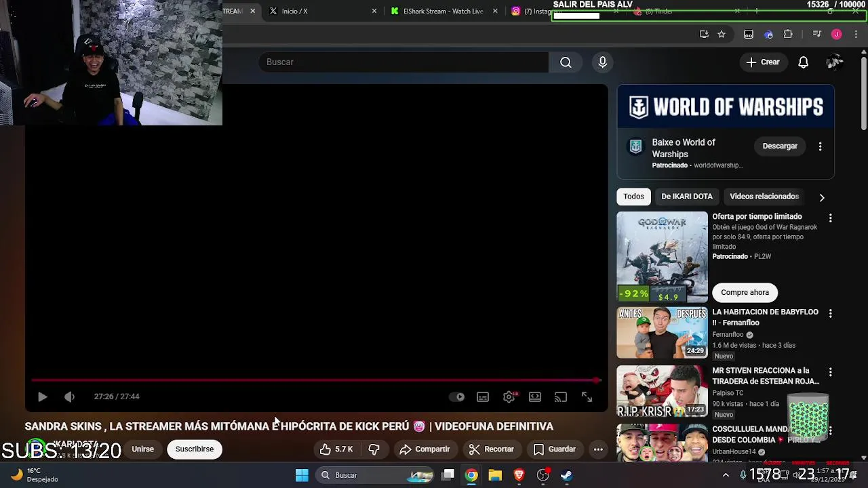Viewport: 868px width, 488px height.
Task: Open options for the Oferta por tiempo limitado ad
Action: click(830, 218)
